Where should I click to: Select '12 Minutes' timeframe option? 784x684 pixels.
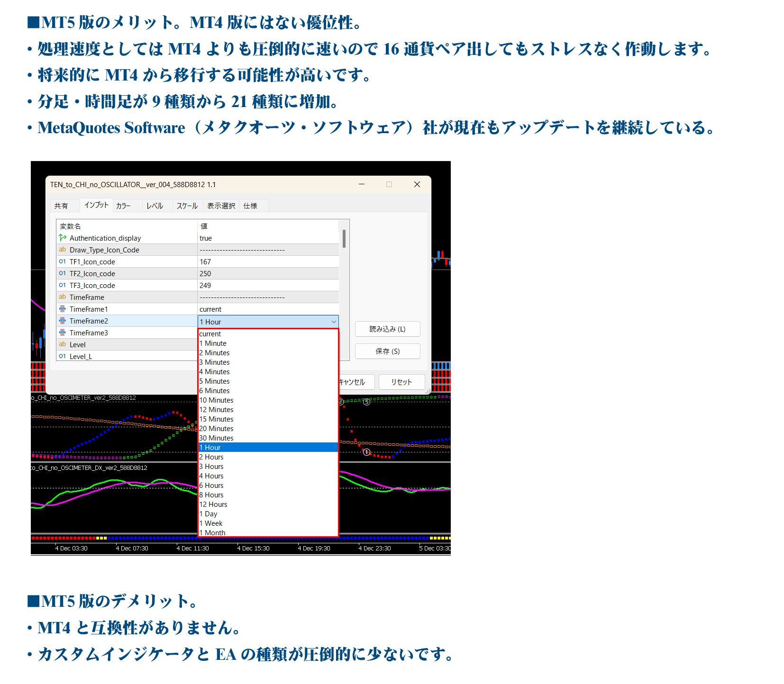click(268, 410)
